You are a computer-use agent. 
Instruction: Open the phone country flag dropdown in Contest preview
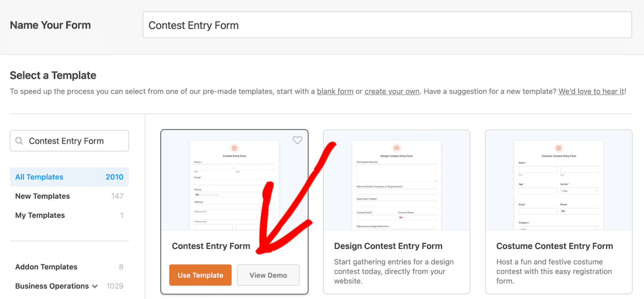tap(198, 195)
